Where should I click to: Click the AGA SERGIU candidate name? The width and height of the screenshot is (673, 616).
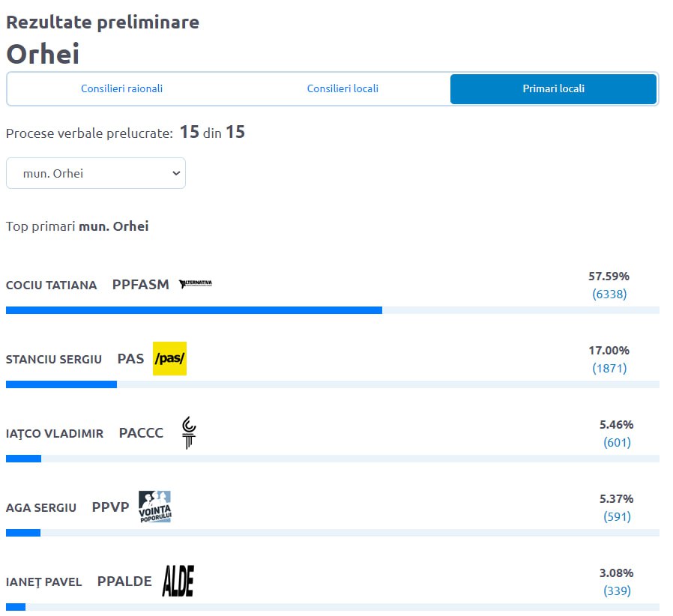coord(41,508)
